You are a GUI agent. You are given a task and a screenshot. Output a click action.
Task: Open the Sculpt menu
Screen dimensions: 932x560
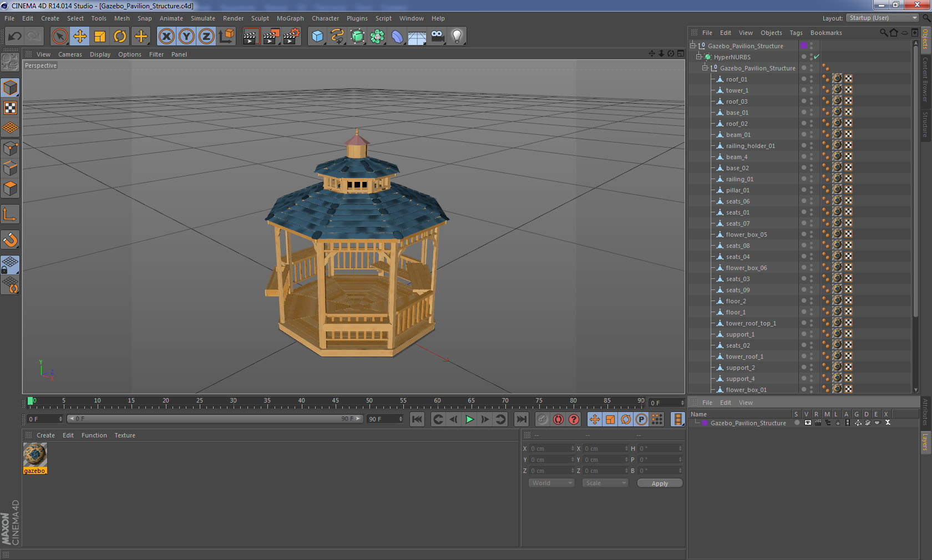coord(260,18)
